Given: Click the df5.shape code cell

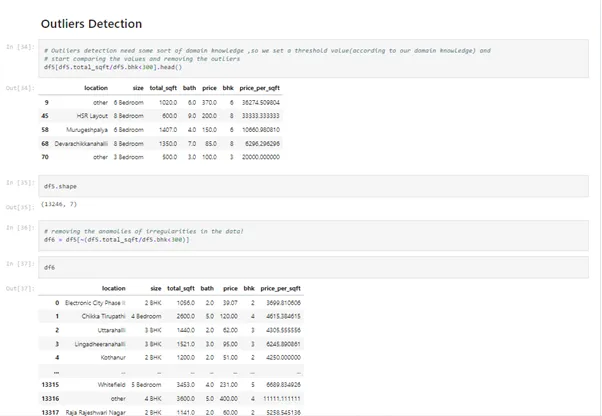Looking at the screenshot, I should pyautogui.click(x=313, y=186).
